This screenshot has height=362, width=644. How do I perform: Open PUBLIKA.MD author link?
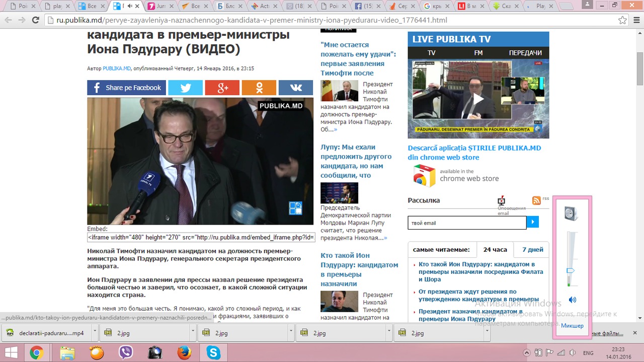click(x=117, y=68)
